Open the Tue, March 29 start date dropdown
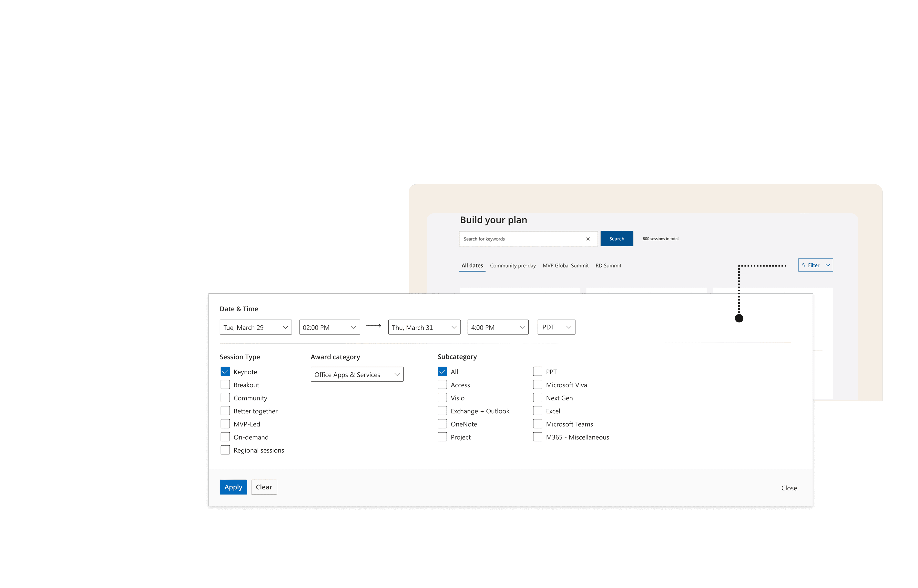 click(x=256, y=328)
